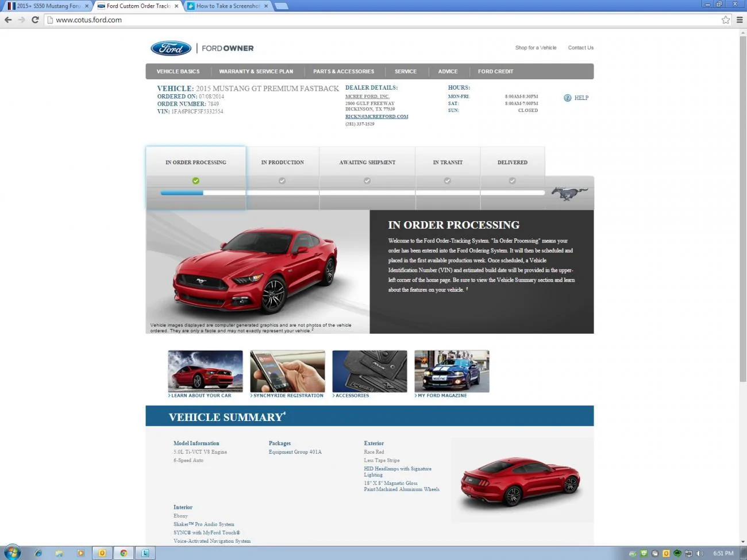This screenshot has height=560, width=747.
Task: Open the Advice menu item
Action: point(448,71)
